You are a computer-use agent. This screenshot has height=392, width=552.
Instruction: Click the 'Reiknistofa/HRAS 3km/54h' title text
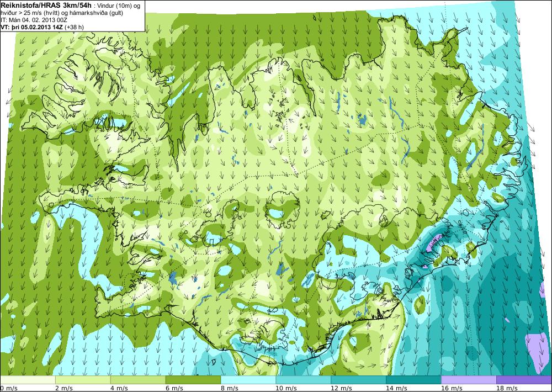coord(46,6)
